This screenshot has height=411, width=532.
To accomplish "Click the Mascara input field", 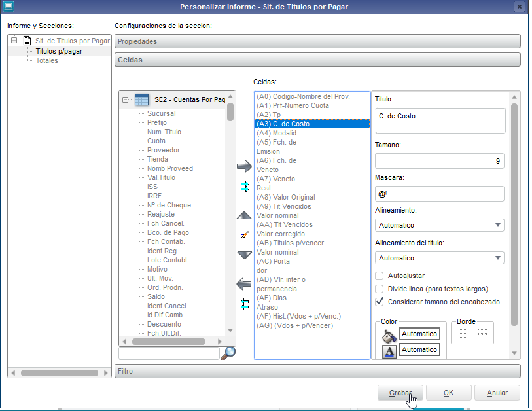I will pyautogui.click(x=439, y=194).
